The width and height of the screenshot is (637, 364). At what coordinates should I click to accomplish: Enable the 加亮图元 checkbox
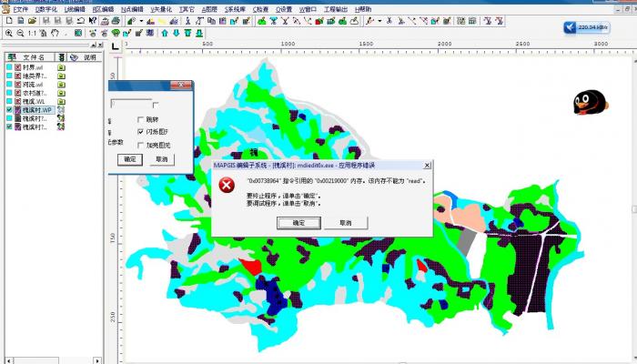click(x=140, y=145)
